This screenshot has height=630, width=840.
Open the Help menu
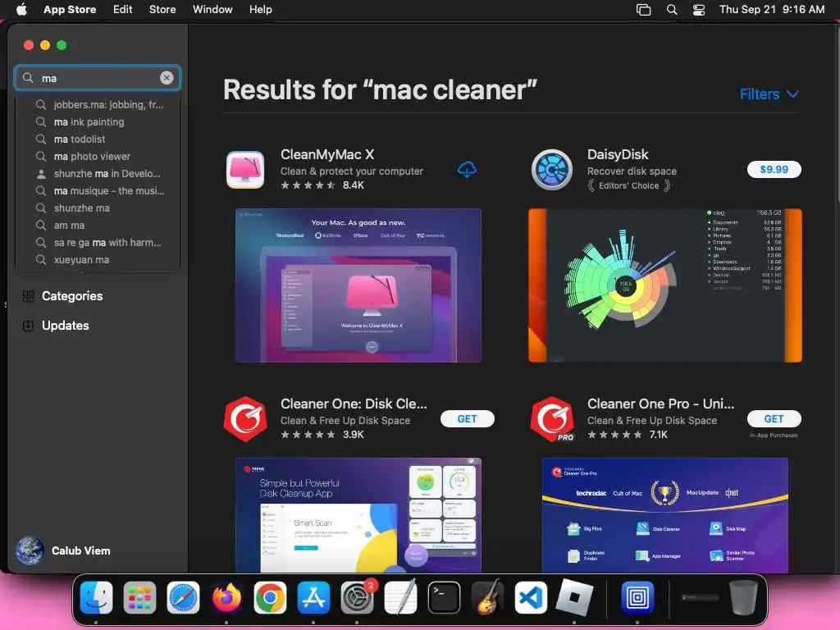pos(260,9)
